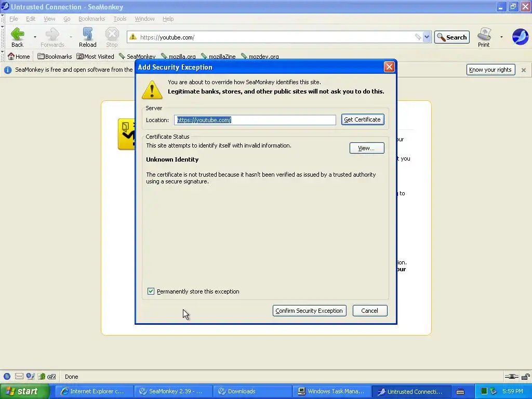This screenshot has height=399, width=532.
Task: Open the Back button history dropdown
Action: point(35,37)
